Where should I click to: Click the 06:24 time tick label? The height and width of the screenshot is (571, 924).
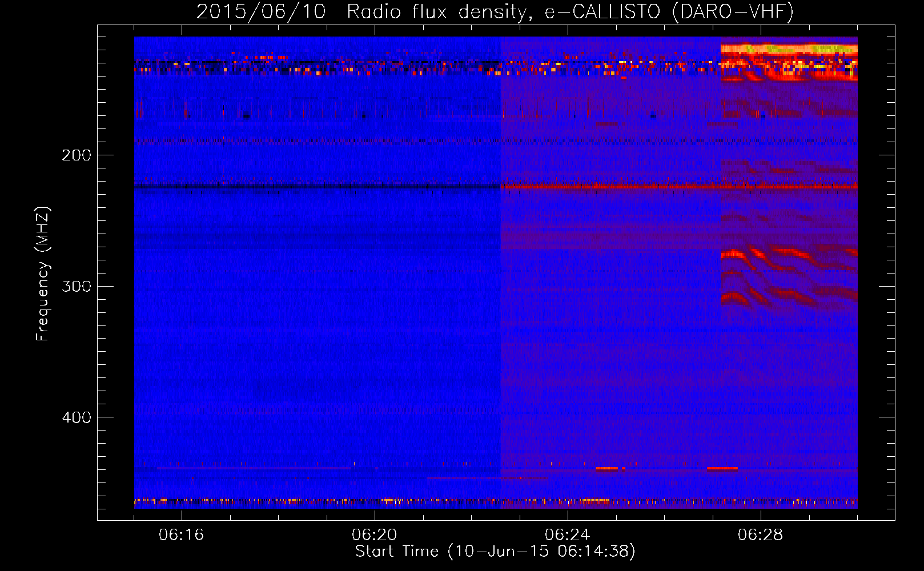(567, 534)
